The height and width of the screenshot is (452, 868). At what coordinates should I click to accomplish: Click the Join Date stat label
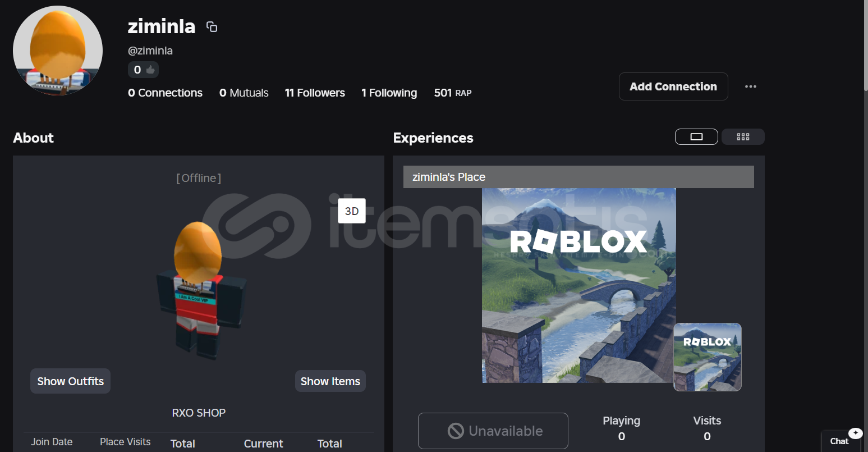(x=52, y=442)
